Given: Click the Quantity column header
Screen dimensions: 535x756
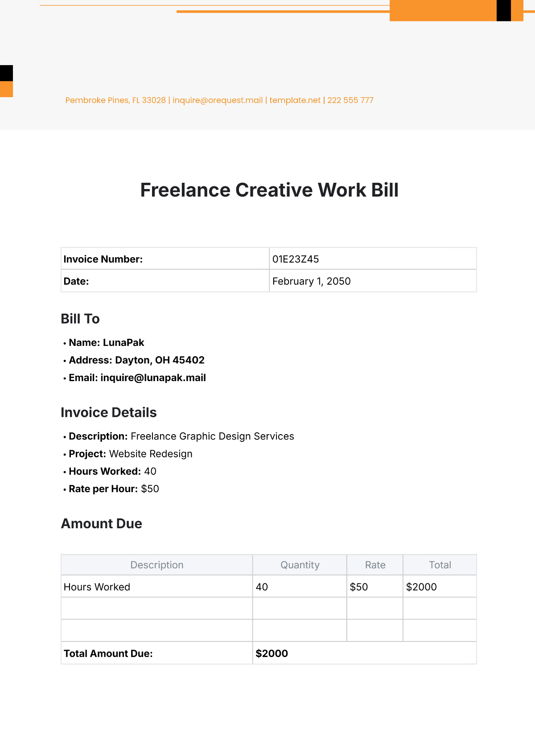Looking at the screenshot, I should 300,565.
